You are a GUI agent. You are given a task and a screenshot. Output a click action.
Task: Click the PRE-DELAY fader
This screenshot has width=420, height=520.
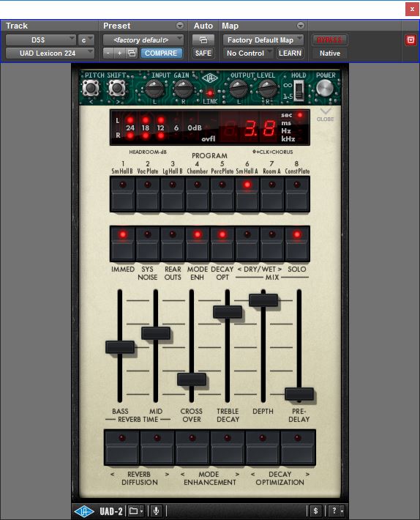coord(299,393)
